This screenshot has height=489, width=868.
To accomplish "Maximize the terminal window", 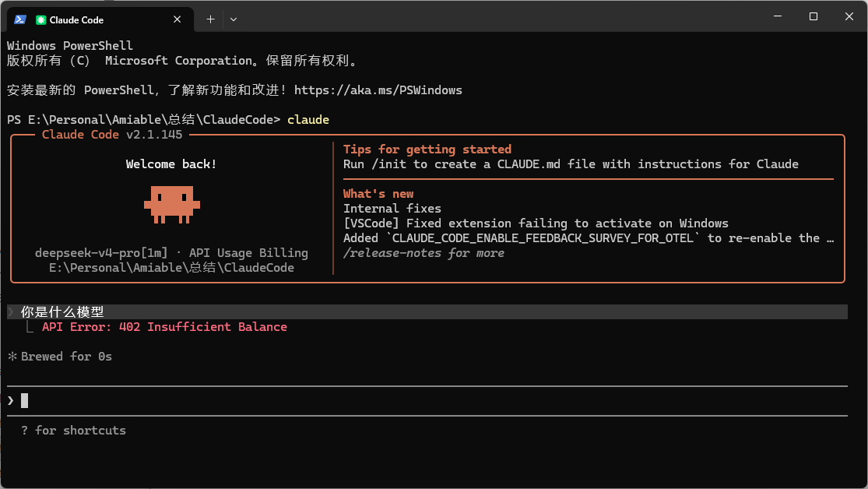I will [814, 16].
